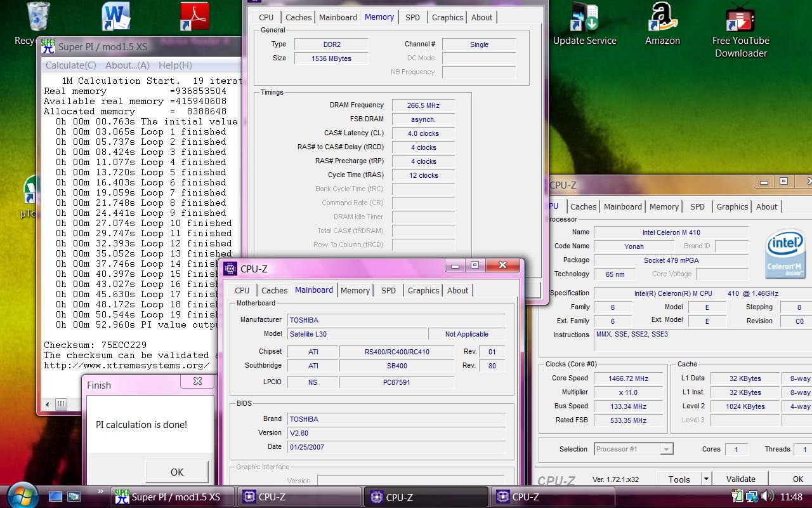812x508 pixels.
Task: Close the Finish dialog with its X button
Action: tap(197, 381)
